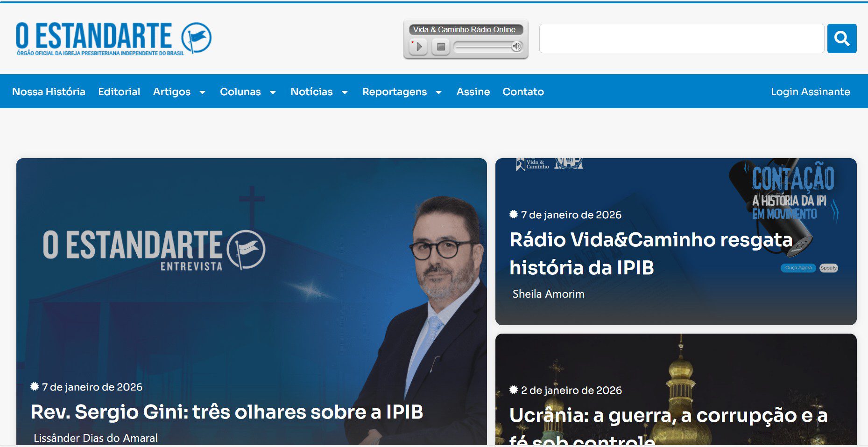The height and width of the screenshot is (447, 868).
Task: Click the Ouça Agora badge
Action: pyautogui.click(x=798, y=268)
